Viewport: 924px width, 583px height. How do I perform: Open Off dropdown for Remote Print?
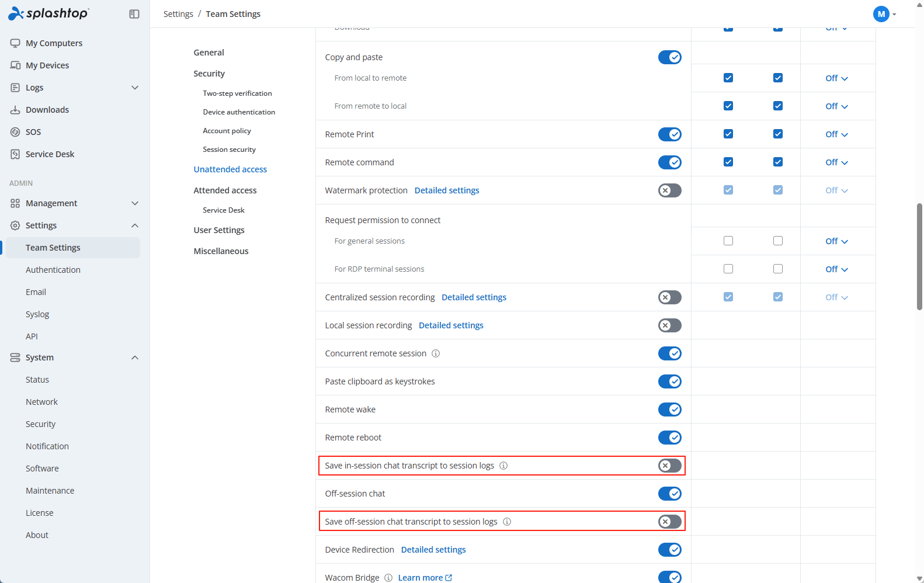[x=837, y=134]
